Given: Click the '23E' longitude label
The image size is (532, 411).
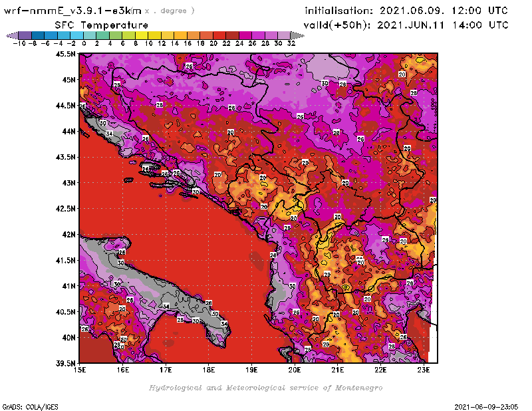Looking at the screenshot, I should 424,370.
